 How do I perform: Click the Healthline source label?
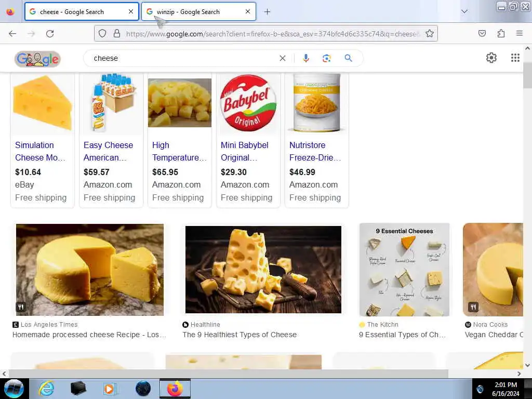pyautogui.click(x=205, y=324)
